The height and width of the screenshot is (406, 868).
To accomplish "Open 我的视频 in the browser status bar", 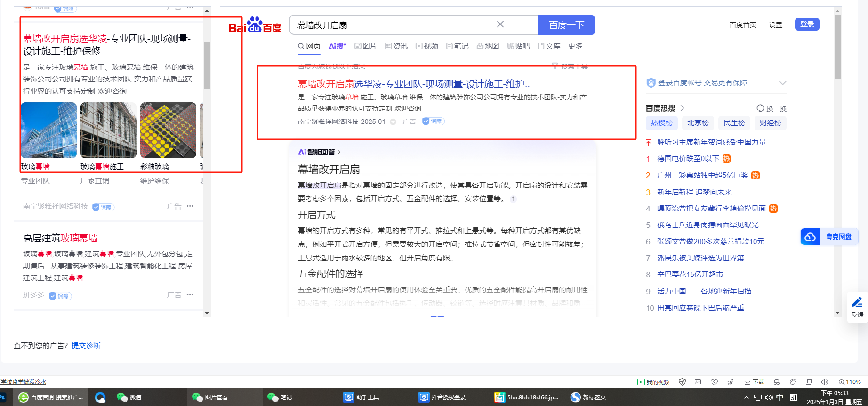I will (653, 382).
